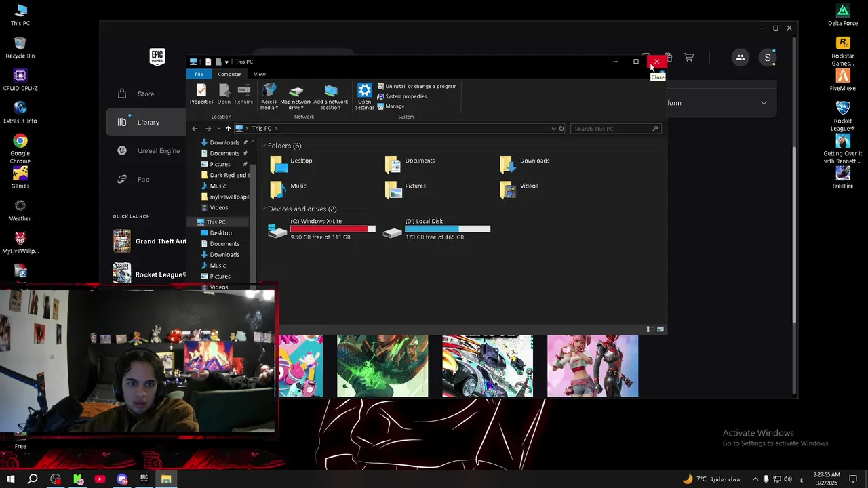Click the refresh button in address bar
868x488 pixels.
(x=561, y=129)
